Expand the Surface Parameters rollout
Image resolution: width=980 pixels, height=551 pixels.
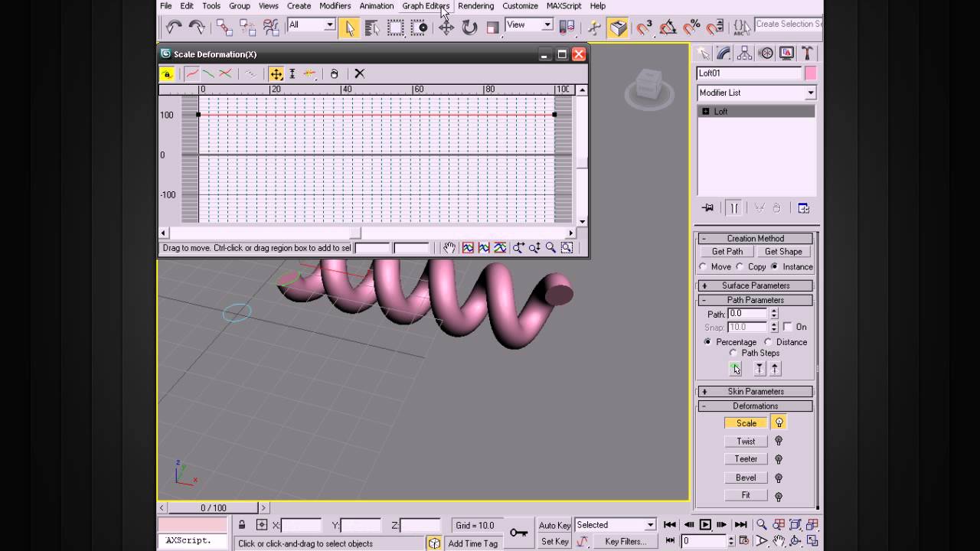click(x=755, y=285)
